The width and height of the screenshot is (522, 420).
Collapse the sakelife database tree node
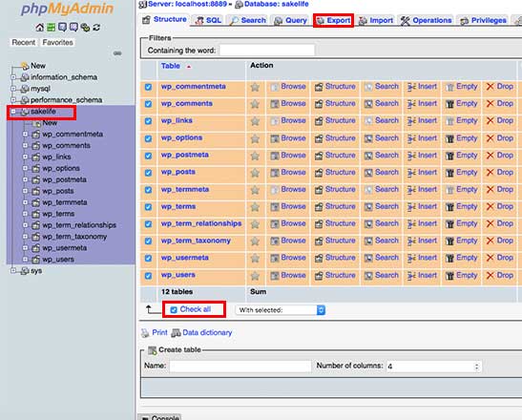click(x=13, y=112)
